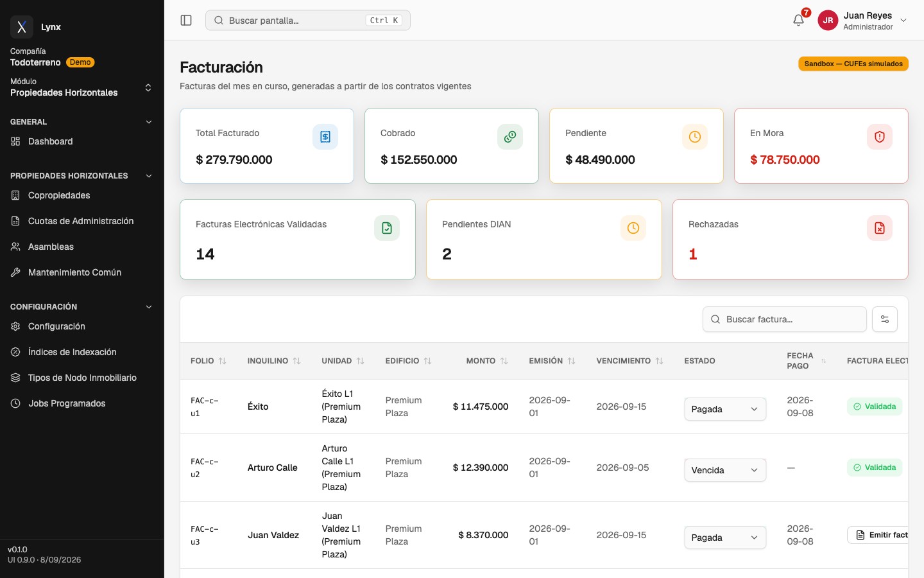Click the Validada badge for Éxito
Screen dimensions: 924x578
(x=875, y=407)
